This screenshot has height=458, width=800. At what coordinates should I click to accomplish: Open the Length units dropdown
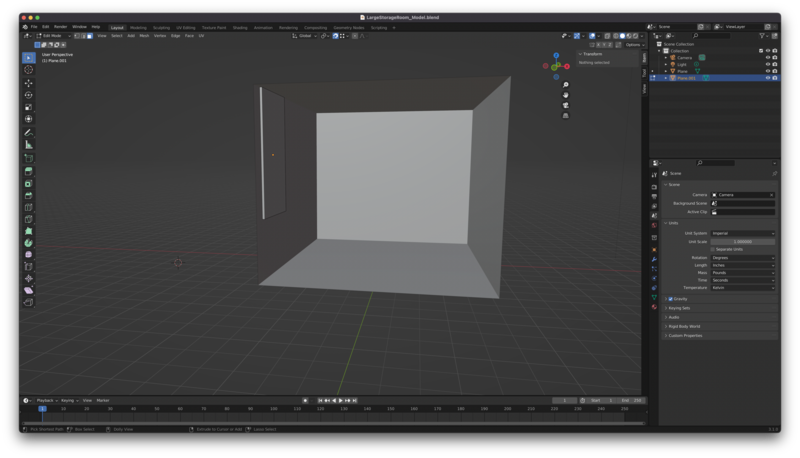tap(743, 265)
